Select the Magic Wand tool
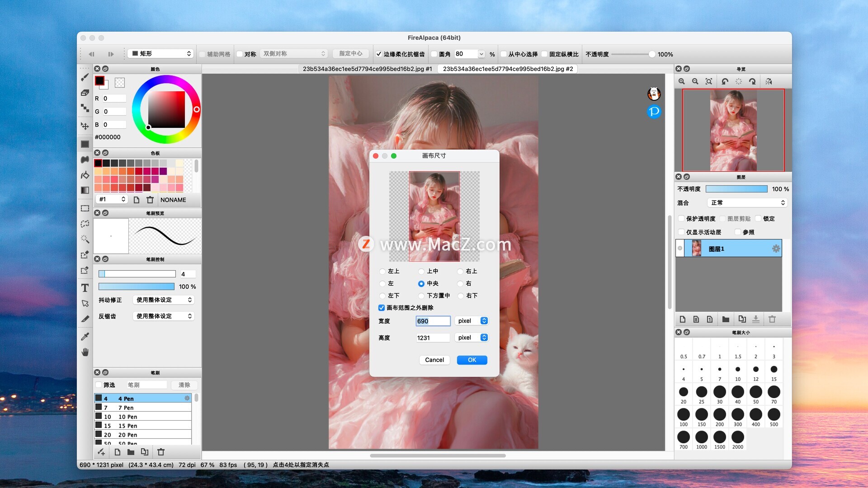 pos(85,239)
